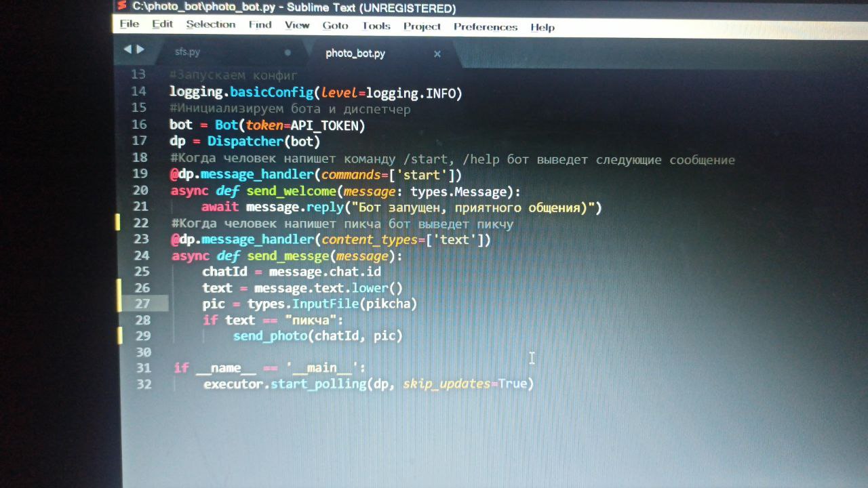Click the Sublime Text app icon in title bar

coord(121,6)
